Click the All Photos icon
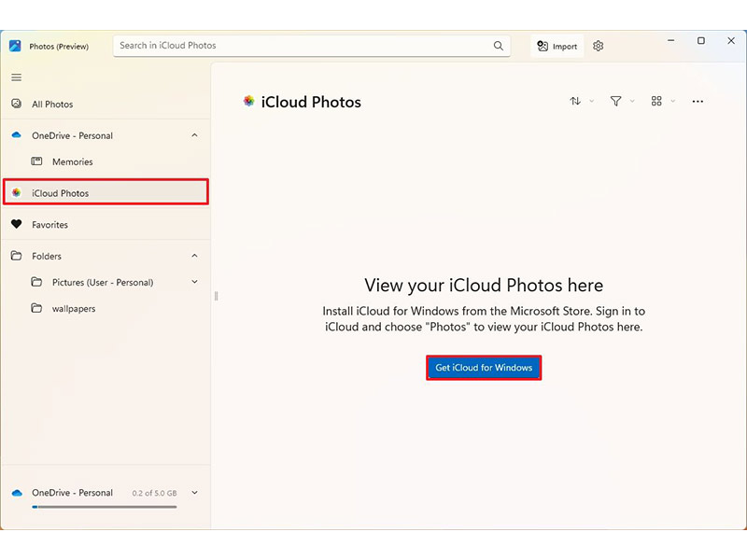Screen dimensions: 747x560 (17, 104)
